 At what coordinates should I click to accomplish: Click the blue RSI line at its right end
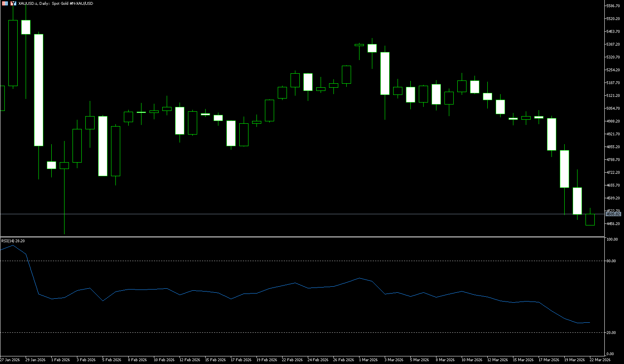point(589,322)
